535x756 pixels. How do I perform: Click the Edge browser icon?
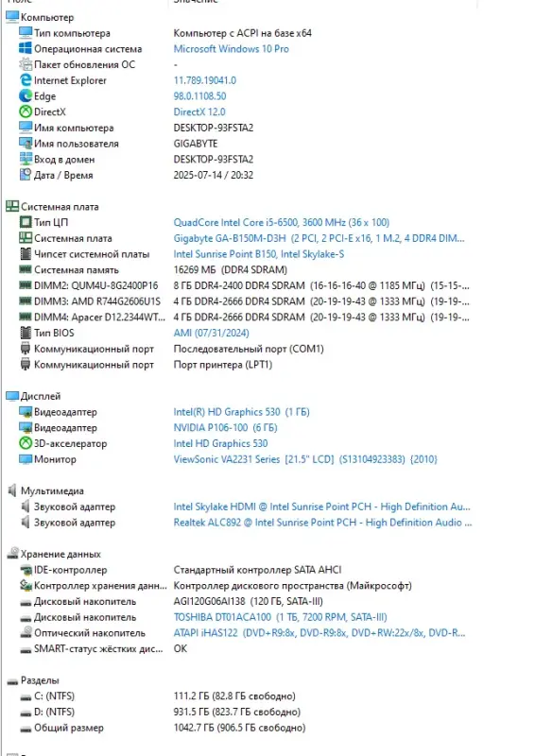26,96
